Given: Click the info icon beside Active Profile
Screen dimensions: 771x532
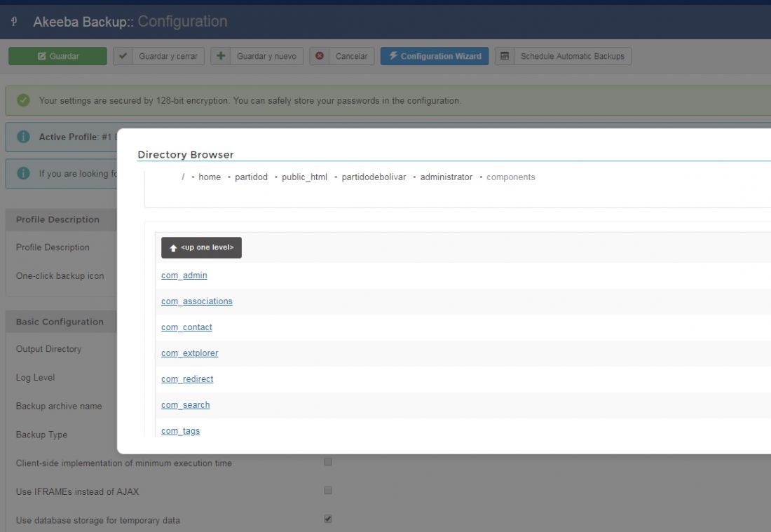Looking at the screenshot, I should tap(23, 137).
